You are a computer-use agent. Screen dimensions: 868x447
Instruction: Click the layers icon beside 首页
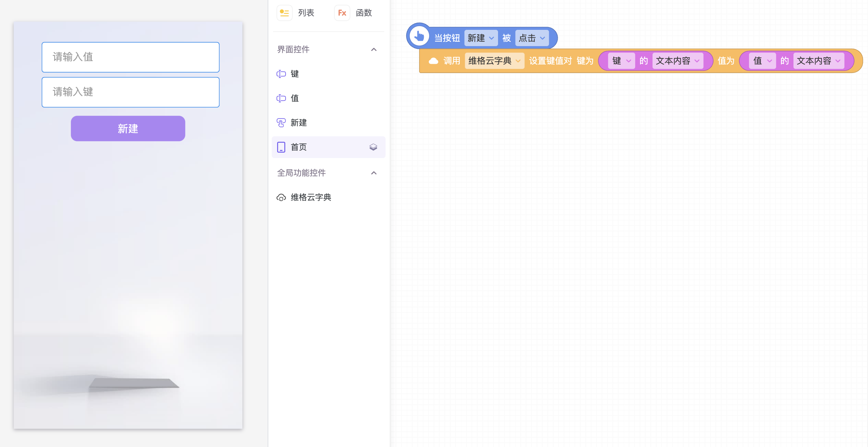(x=373, y=147)
